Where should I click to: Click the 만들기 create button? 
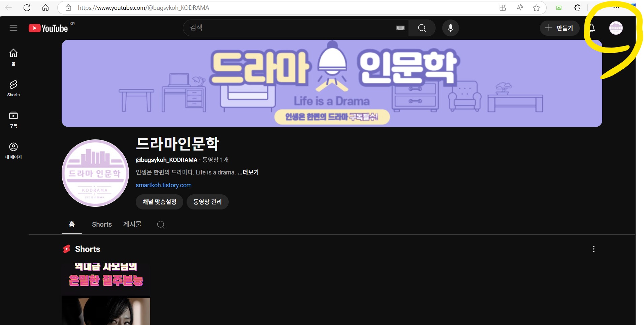[559, 28]
